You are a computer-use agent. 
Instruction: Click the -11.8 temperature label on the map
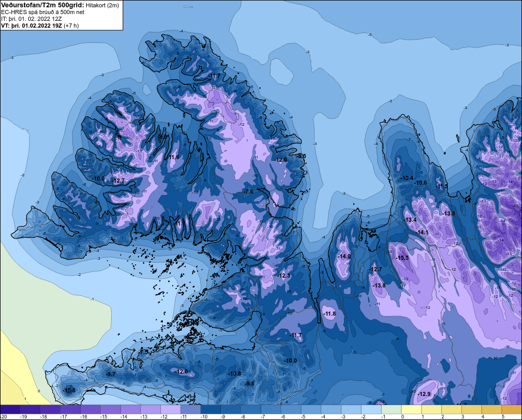(329, 314)
